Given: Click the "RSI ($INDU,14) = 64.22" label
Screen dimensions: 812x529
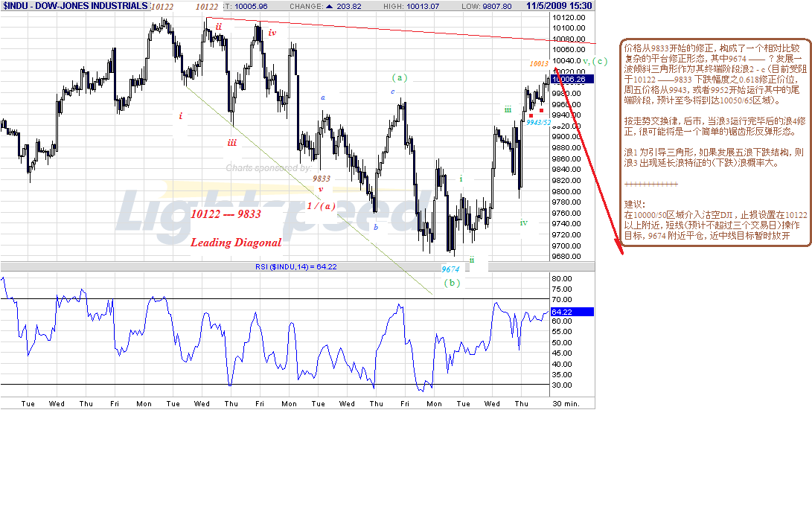Looking at the screenshot, I should (x=295, y=266).
